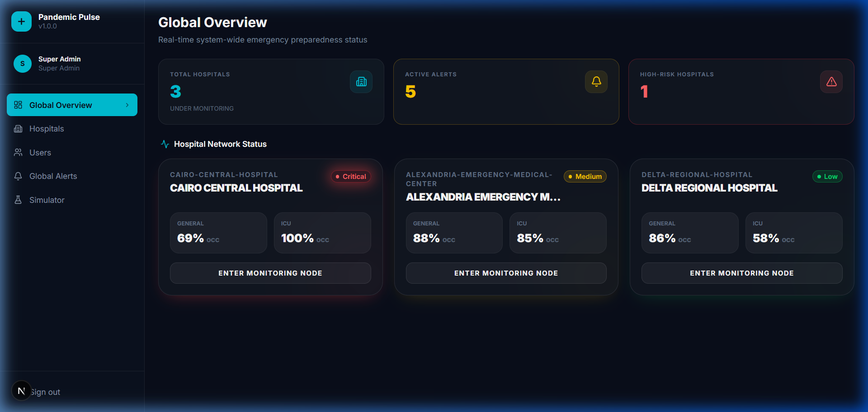The height and width of the screenshot is (412, 868).
Task: Click the hospital icon on Total Hospitals card
Action: coord(361,82)
